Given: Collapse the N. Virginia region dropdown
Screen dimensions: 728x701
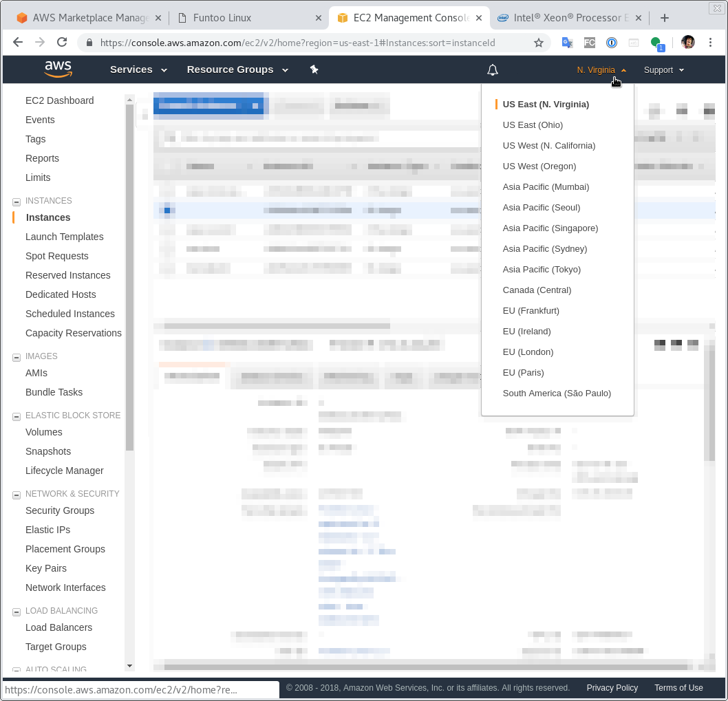Looking at the screenshot, I should tap(601, 70).
